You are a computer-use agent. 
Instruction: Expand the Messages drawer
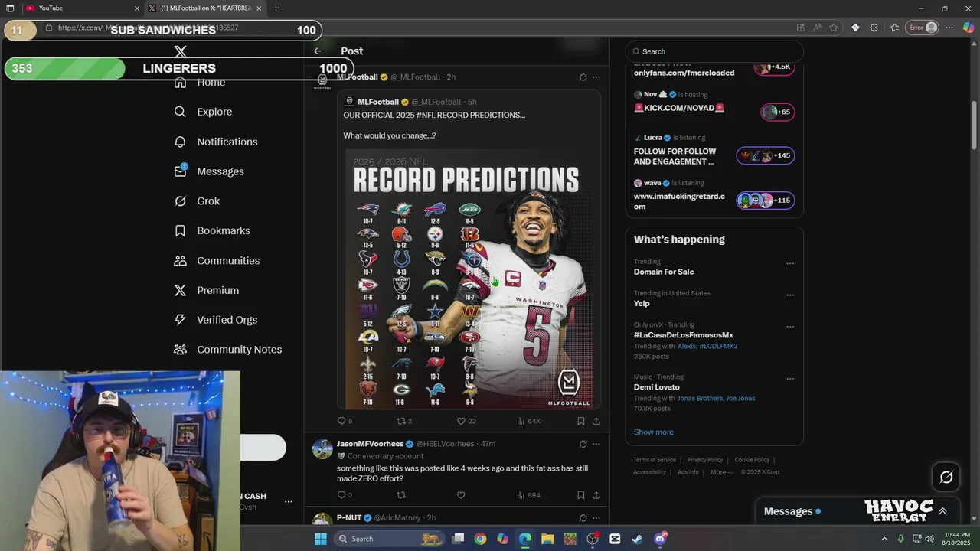(942, 511)
